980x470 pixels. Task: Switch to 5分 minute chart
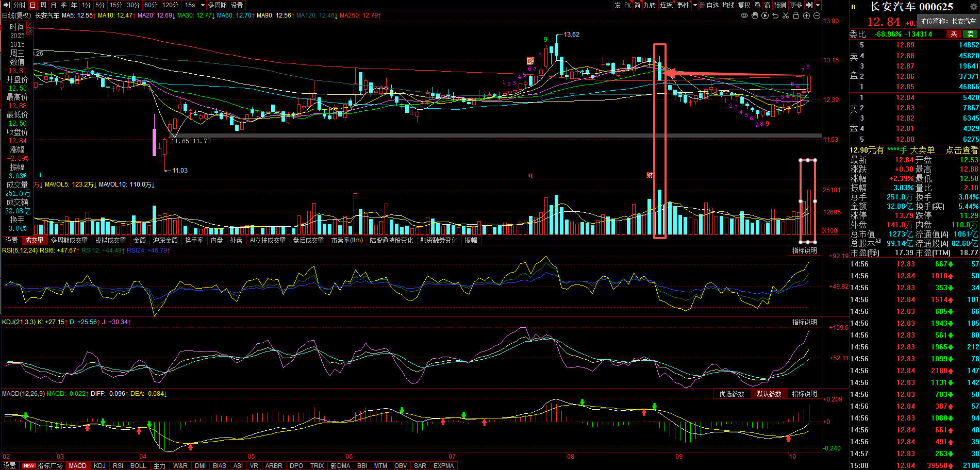click(x=100, y=5)
